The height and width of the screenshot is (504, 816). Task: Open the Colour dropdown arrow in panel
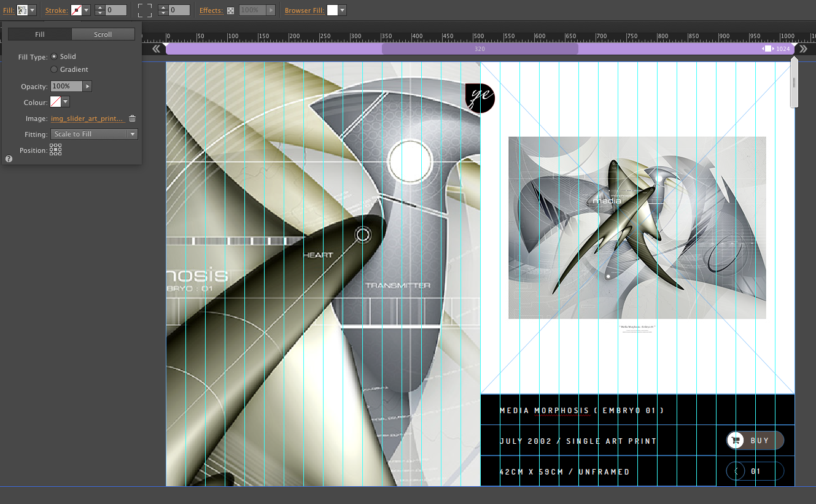click(66, 102)
